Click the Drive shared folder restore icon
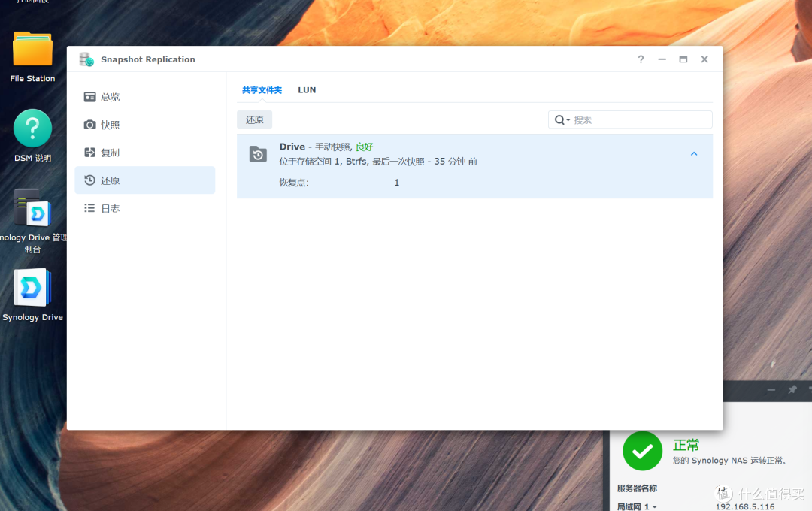The height and width of the screenshot is (511, 812). [258, 154]
